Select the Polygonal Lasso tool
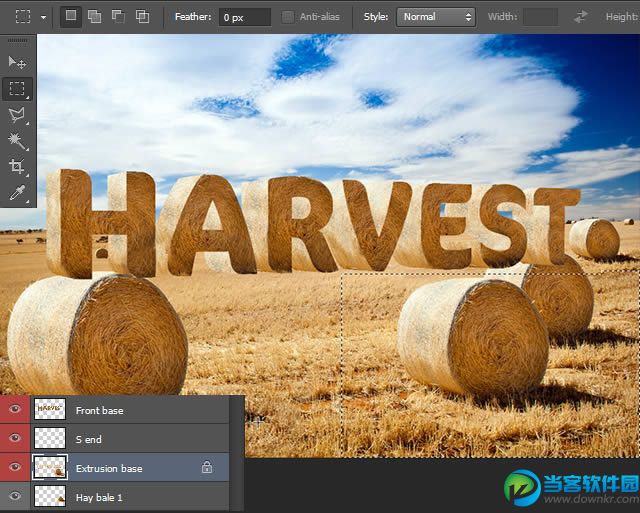The height and width of the screenshot is (513, 640). [17, 116]
